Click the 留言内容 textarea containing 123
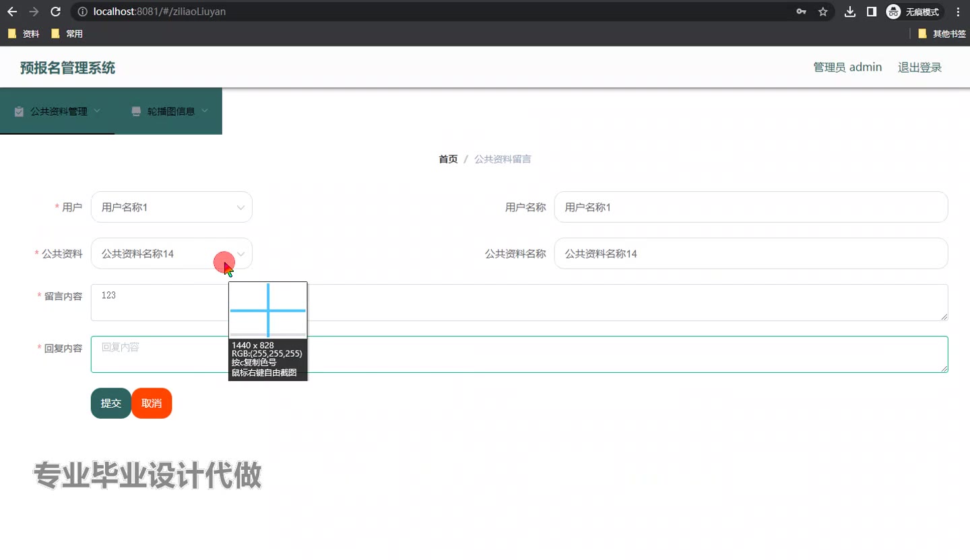Image resolution: width=970 pixels, height=560 pixels. coord(519,303)
